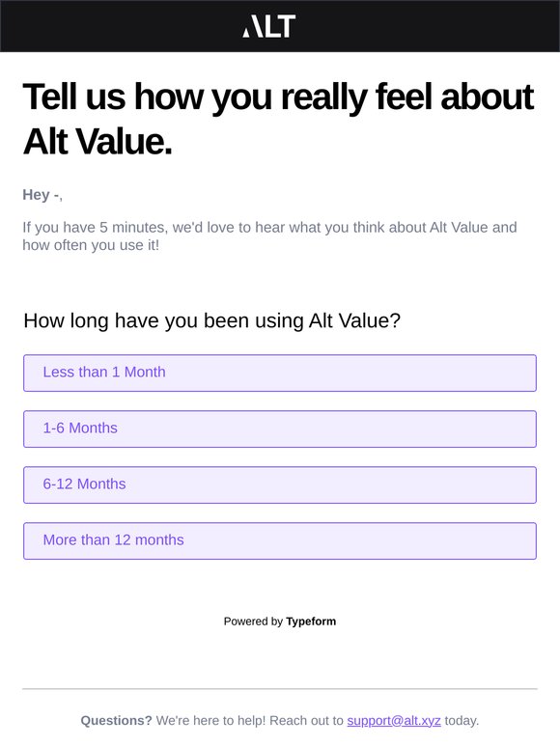Choose the 1-6 Months option
This screenshot has width=560, height=747.
pyautogui.click(x=280, y=429)
